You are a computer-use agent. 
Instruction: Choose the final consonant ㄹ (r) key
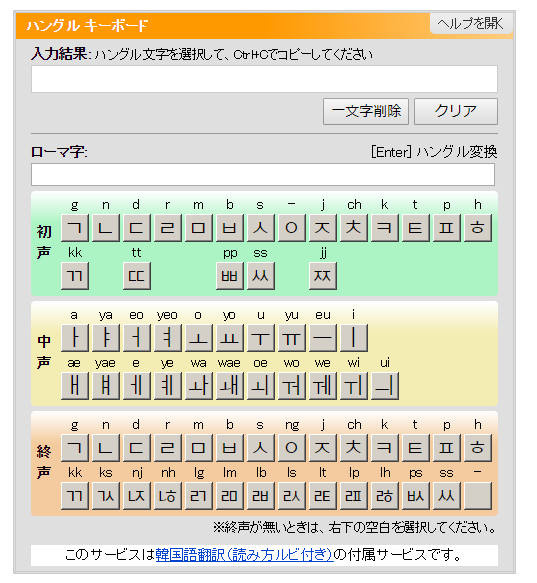[x=168, y=448]
